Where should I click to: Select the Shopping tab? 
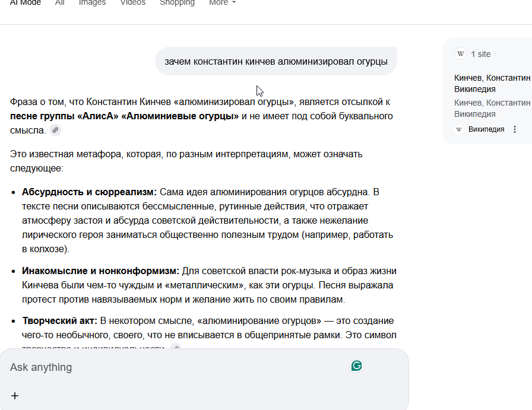click(177, 3)
